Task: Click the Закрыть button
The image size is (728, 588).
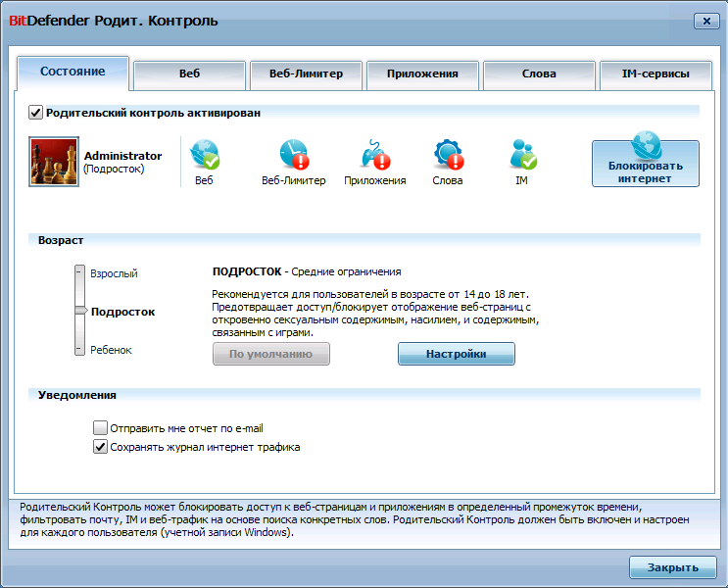Action: pos(673,567)
